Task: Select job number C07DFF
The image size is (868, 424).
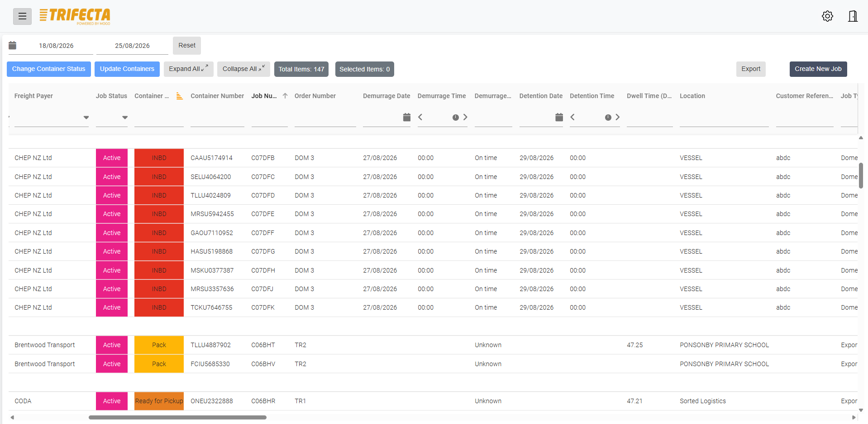Action: click(x=263, y=233)
